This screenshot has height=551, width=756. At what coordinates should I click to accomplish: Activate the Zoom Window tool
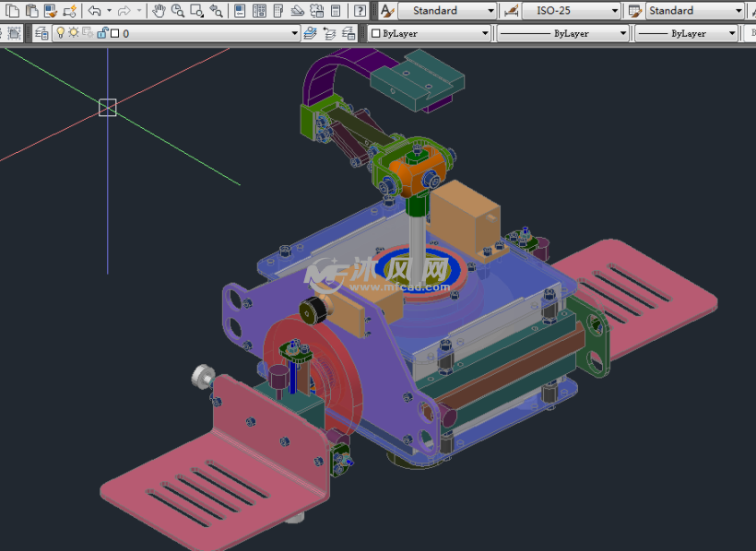point(196,11)
